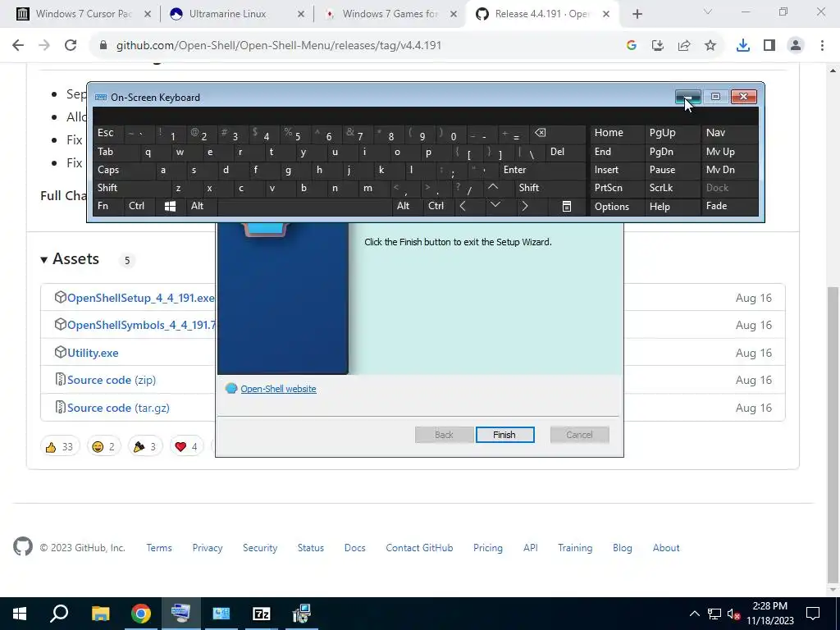
Task: Download Source code (zip)
Action: (x=112, y=380)
